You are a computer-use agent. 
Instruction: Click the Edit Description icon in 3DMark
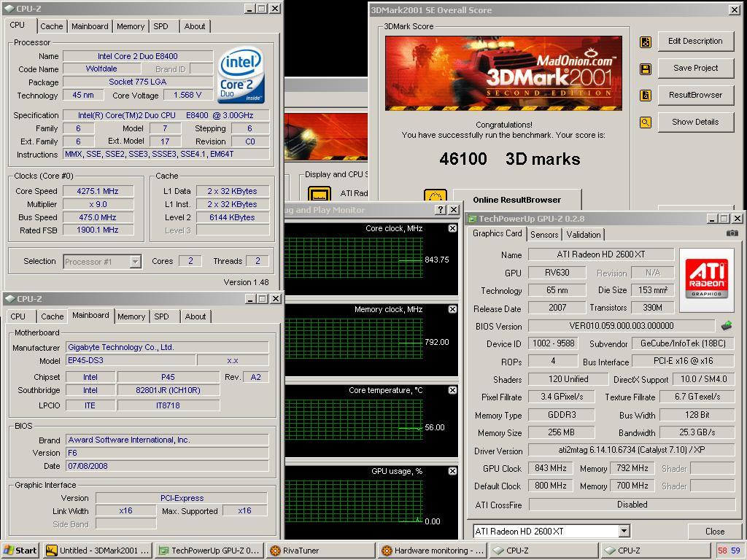[645, 42]
